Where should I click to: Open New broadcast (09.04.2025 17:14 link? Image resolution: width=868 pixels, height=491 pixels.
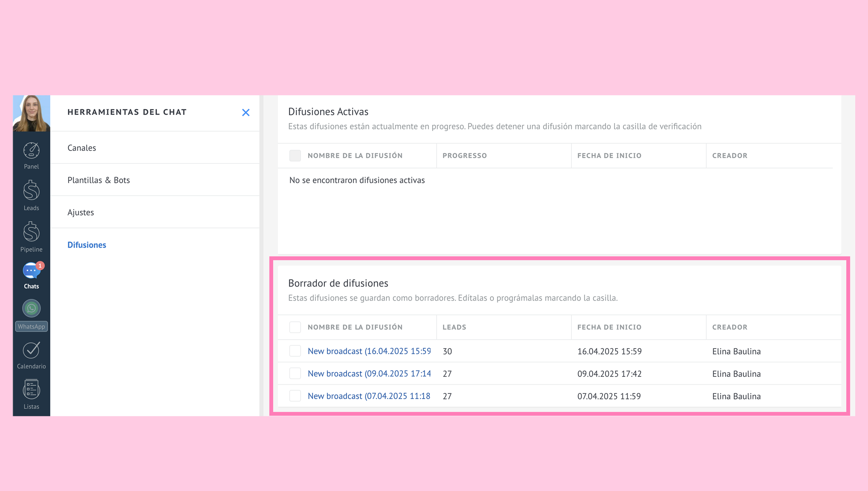click(x=369, y=373)
